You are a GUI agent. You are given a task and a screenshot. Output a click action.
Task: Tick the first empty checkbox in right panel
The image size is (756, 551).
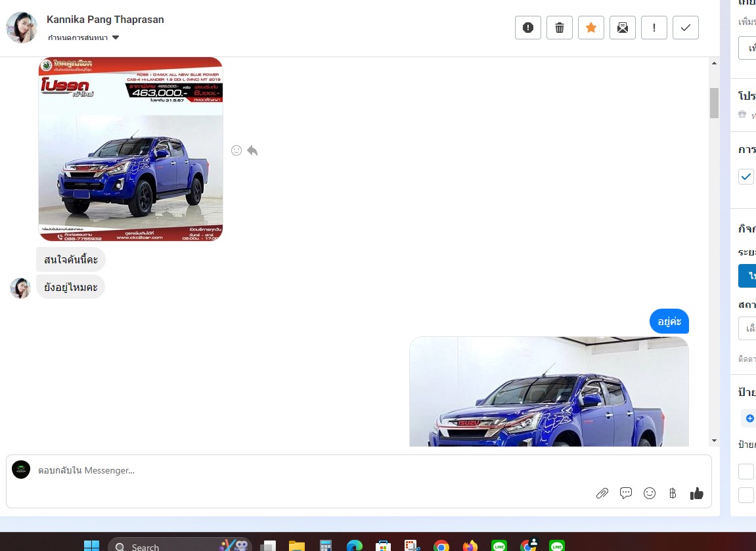coord(746,472)
